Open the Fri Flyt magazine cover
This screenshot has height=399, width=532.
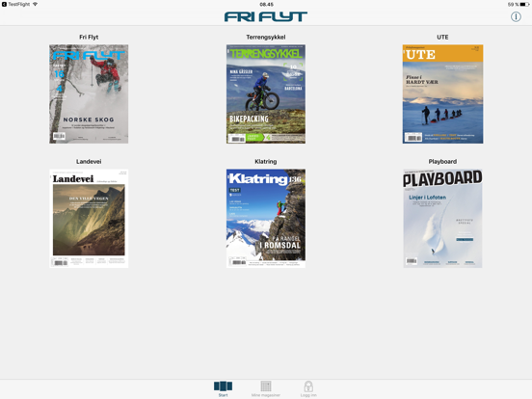[89, 94]
